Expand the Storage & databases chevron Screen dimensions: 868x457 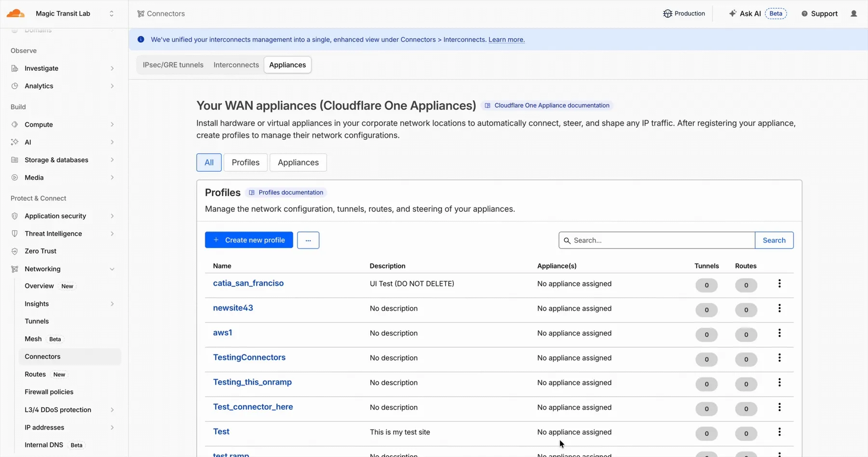[112, 160]
